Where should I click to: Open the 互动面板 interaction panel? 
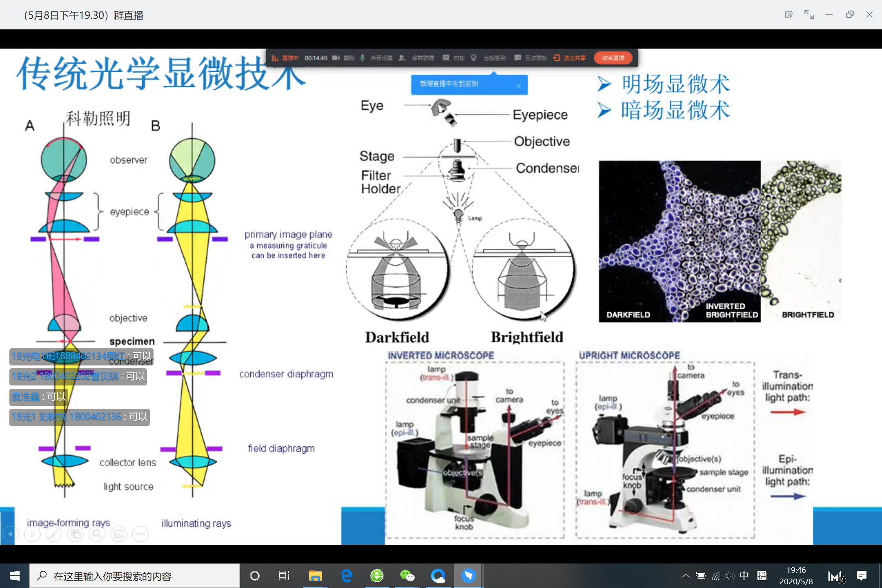(x=531, y=58)
